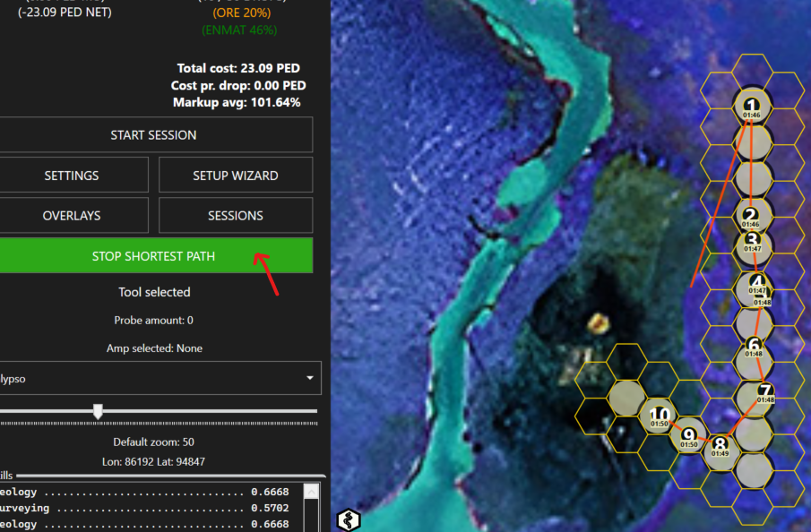Image resolution: width=811 pixels, height=532 pixels.
Task: Click waypoint marker 3 on the path
Action: pos(753,242)
